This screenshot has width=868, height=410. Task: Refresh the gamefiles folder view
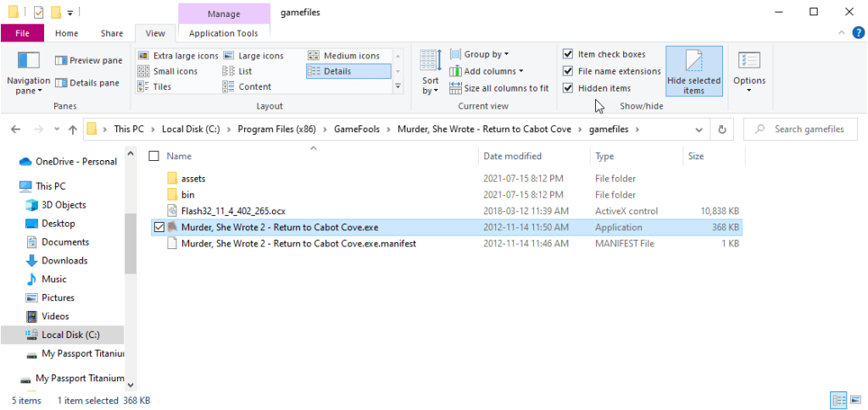(x=721, y=130)
